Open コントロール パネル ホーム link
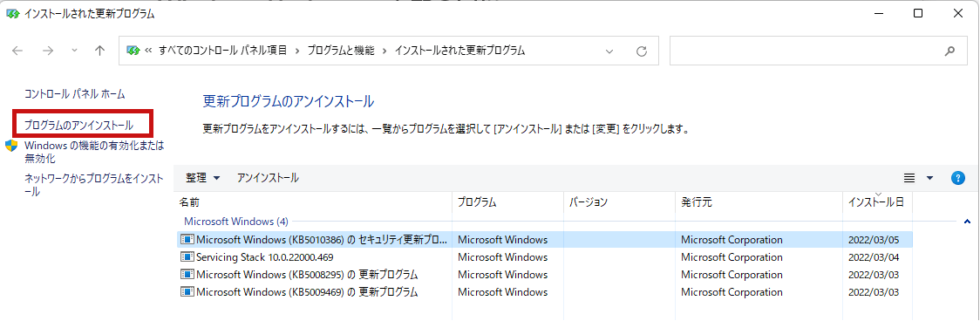The height and width of the screenshot is (321, 980). [74, 94]
